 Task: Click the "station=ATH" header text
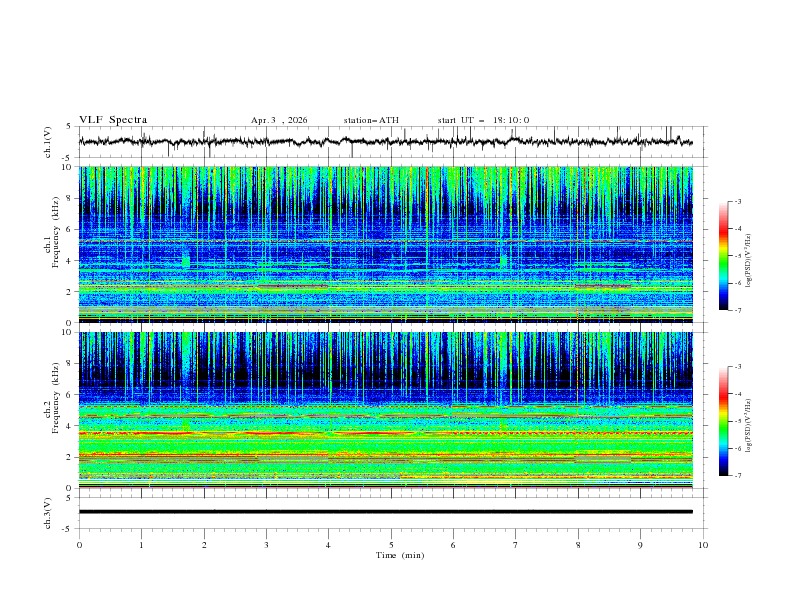pyautogui.click(x=371, y=120)
